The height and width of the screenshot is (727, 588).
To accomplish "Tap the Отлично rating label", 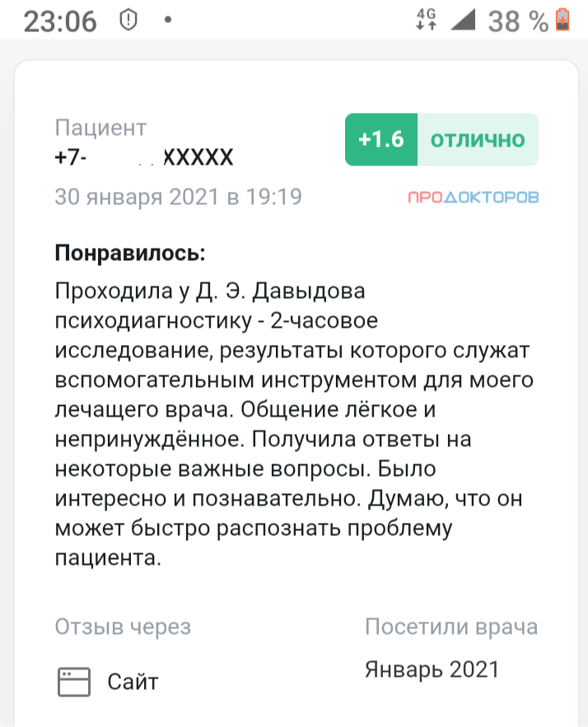I will click(x=478, y=139).
